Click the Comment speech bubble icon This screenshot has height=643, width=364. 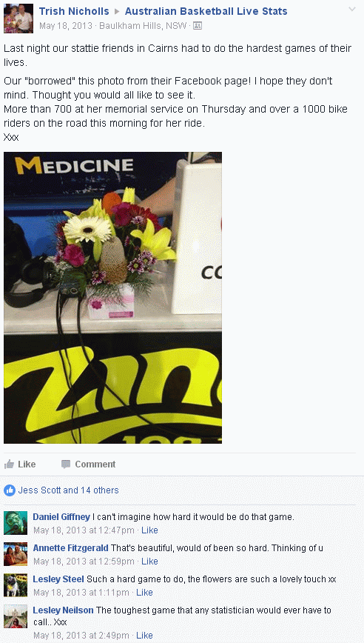coord(66,464)
